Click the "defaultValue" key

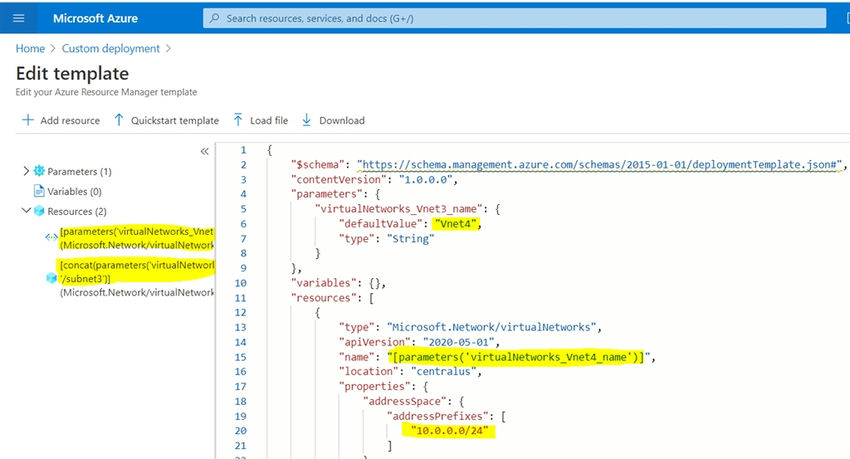pos(381,224)
